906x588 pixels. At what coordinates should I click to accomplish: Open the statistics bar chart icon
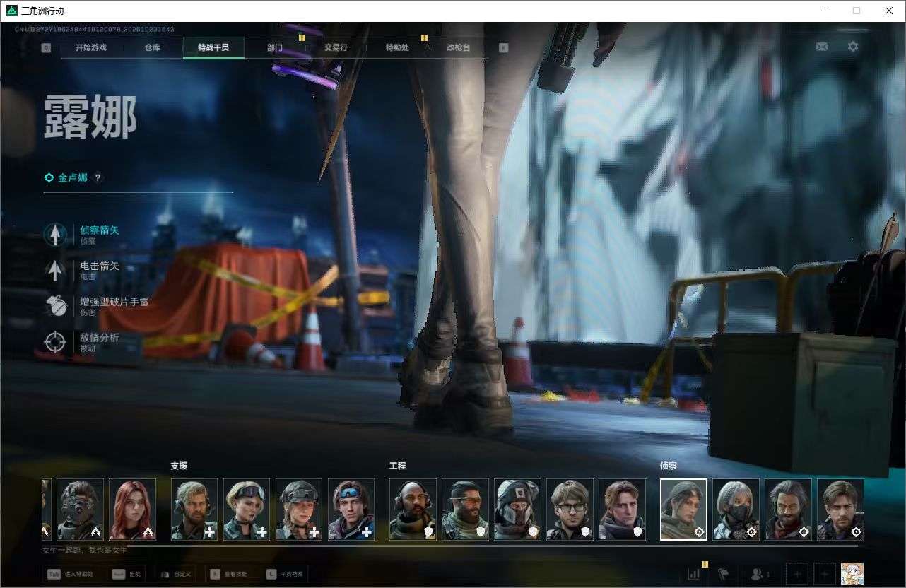[x=694, y=574]
